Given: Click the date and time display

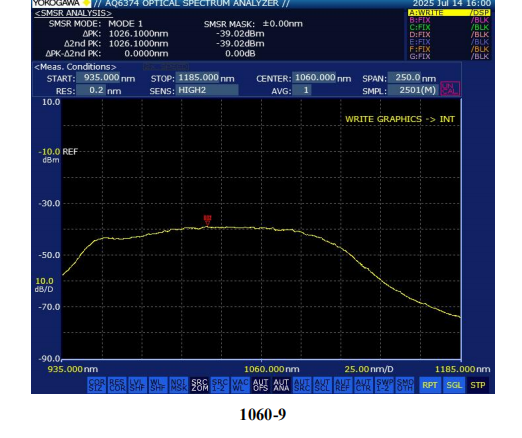Looking at the screenshot, I should point(452,3).
